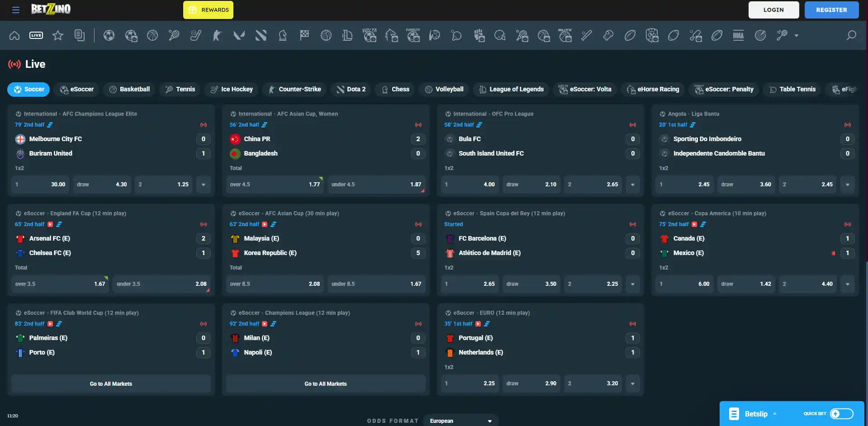The image size is (868, 426).
Task: Select the eBasketball Blitz icon
Action: [565, 35]
